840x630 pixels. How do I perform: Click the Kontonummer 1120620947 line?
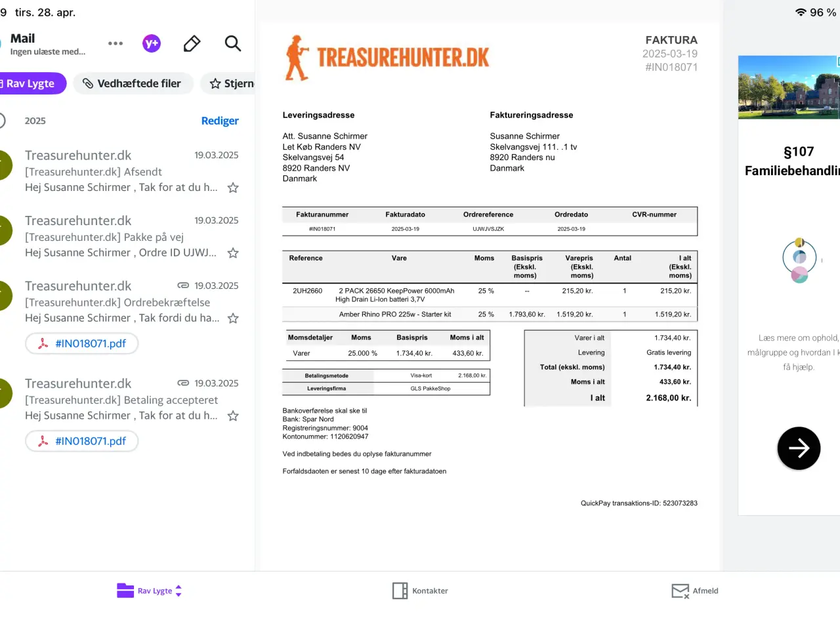325,436
